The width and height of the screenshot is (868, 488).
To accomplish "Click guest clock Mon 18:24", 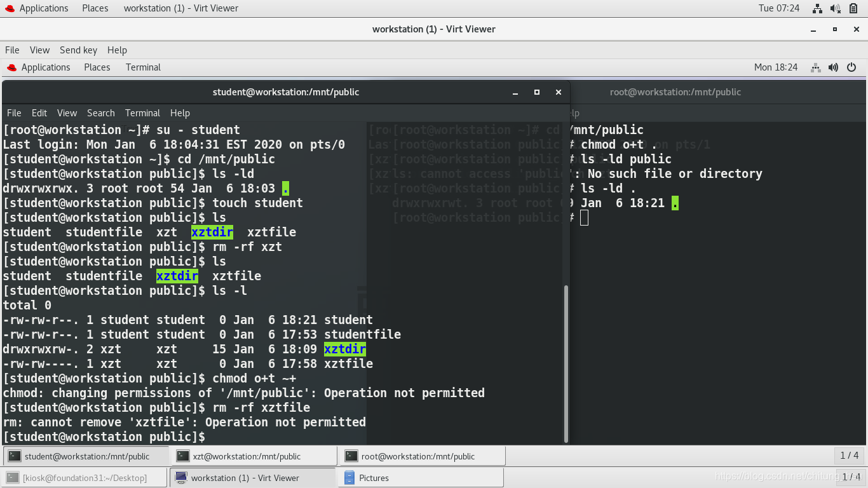I will click(x=776, y=67).
